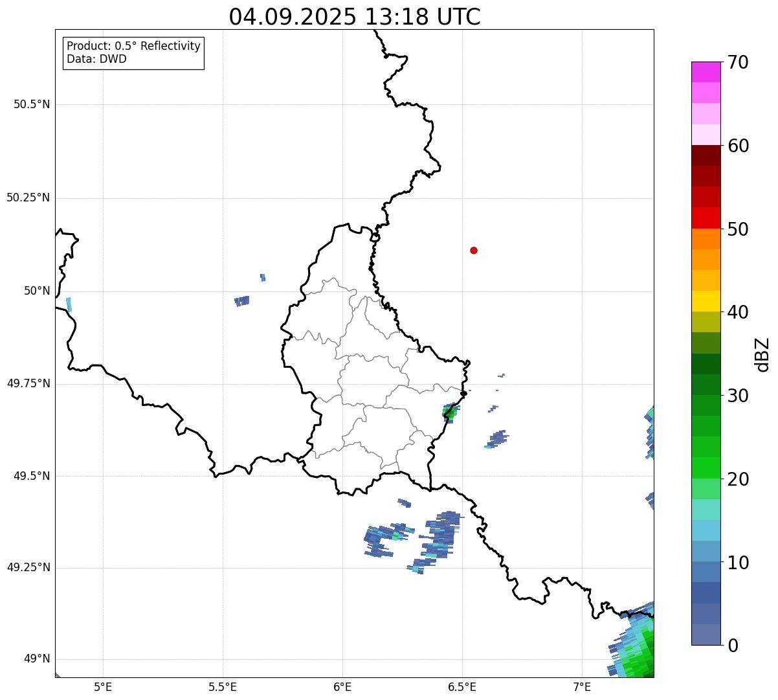Pick the yellow colorbar swatch above 40
Image resolution: width=778 pixels, height=700 pixels.
coord(706,301)
